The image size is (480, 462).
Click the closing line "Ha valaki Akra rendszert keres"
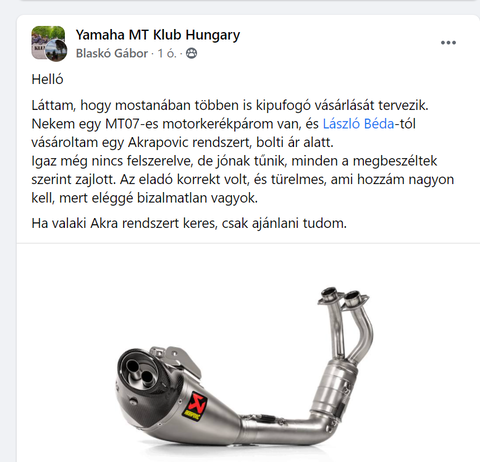(x=189, y=223)
